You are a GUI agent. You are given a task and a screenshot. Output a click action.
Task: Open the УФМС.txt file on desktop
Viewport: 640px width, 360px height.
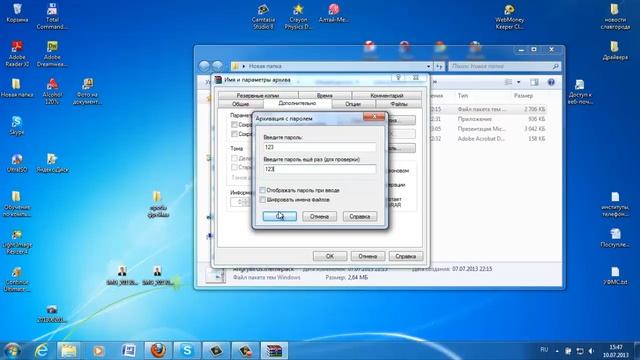615,276
